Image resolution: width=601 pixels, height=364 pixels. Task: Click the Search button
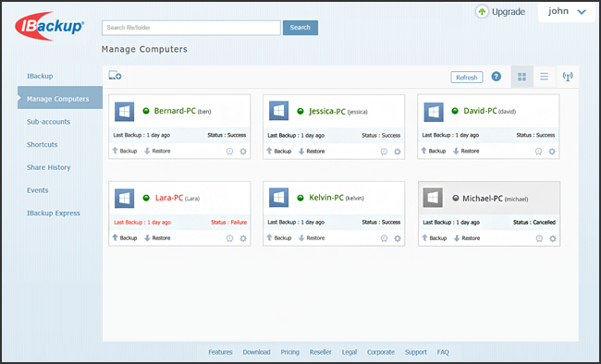point(300,28)
